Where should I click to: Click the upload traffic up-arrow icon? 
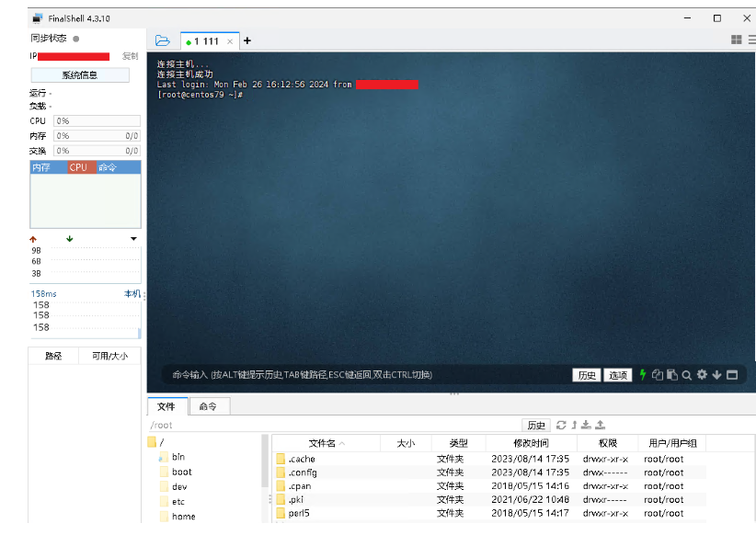(x=33, y=239)
